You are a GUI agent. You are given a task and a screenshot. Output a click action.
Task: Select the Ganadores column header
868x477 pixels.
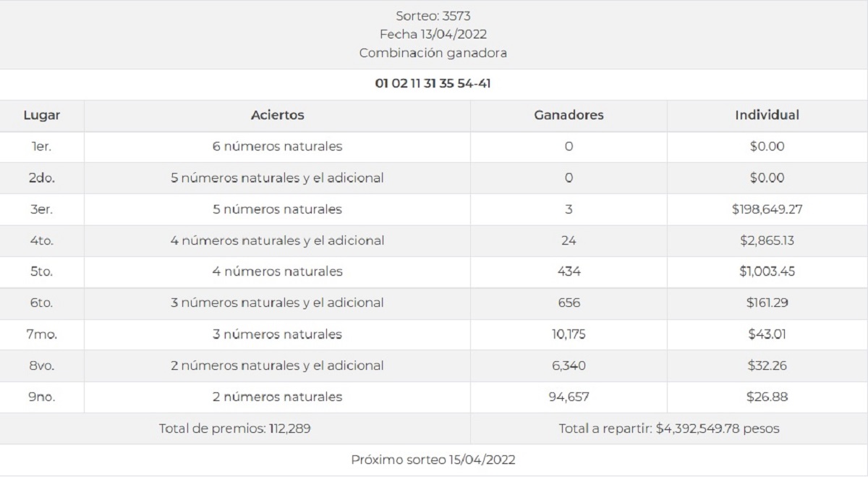point(569,115)
